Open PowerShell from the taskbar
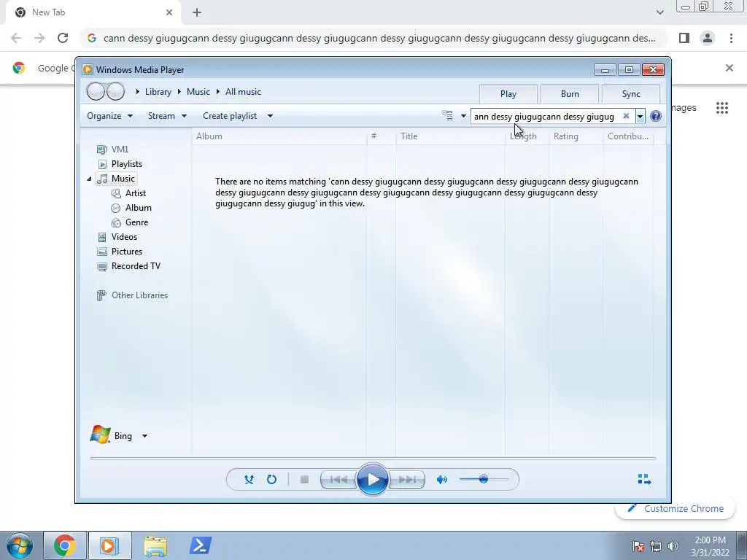The height and width of the screenshot is (560, 747). [200, 545]
